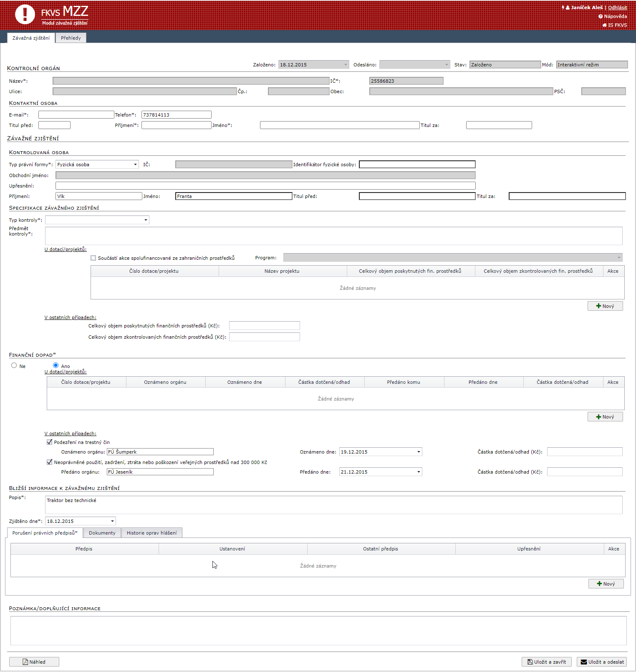Viewport: 636px width, 672px height.
Task: Click the help question mark icon by Nápověda
Action: (x=600, y=16)
